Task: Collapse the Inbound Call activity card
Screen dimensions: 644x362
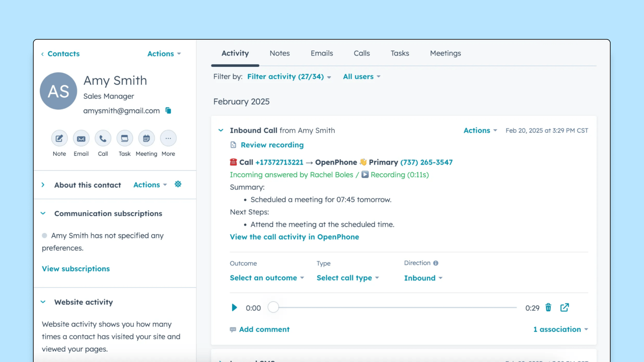Action: pos(221,130)
